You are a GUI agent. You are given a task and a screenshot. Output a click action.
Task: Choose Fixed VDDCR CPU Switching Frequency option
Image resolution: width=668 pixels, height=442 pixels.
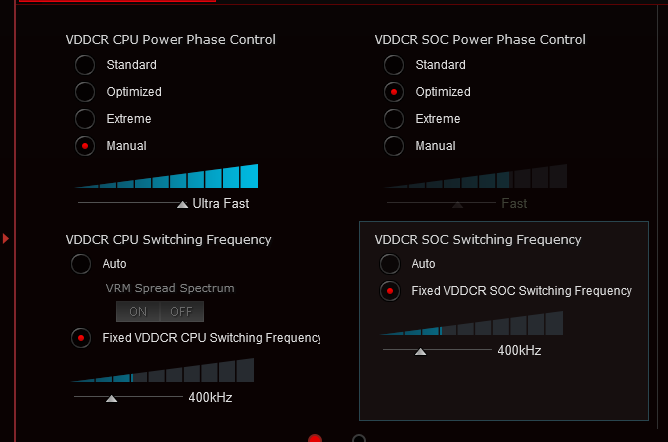click(x=80, y=338)
